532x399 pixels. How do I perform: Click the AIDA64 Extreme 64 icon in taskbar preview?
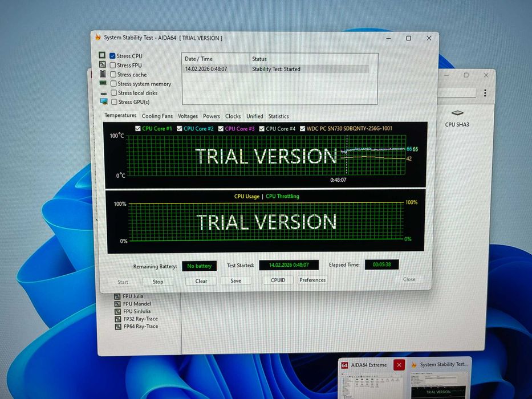(345, 365)
